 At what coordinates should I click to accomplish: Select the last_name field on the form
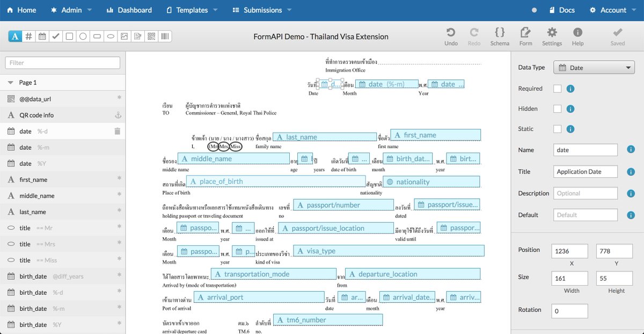(324, 137)
